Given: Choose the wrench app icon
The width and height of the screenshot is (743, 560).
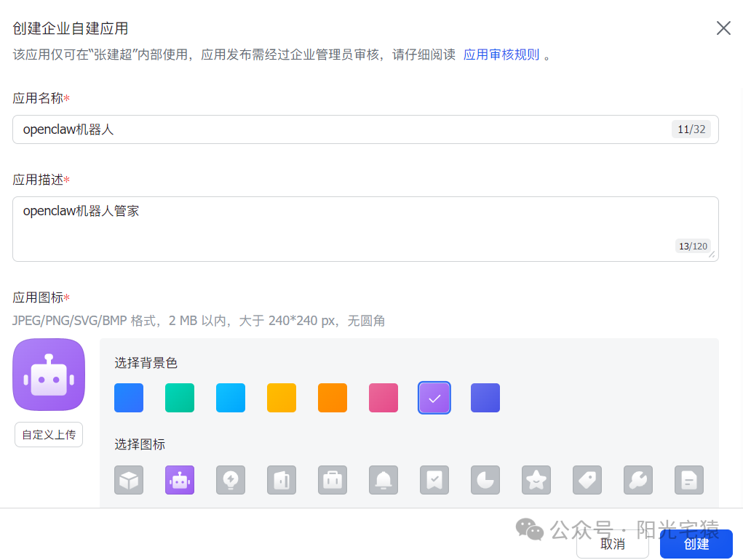Looking at the screenshot, I should [x=638, y=480].
